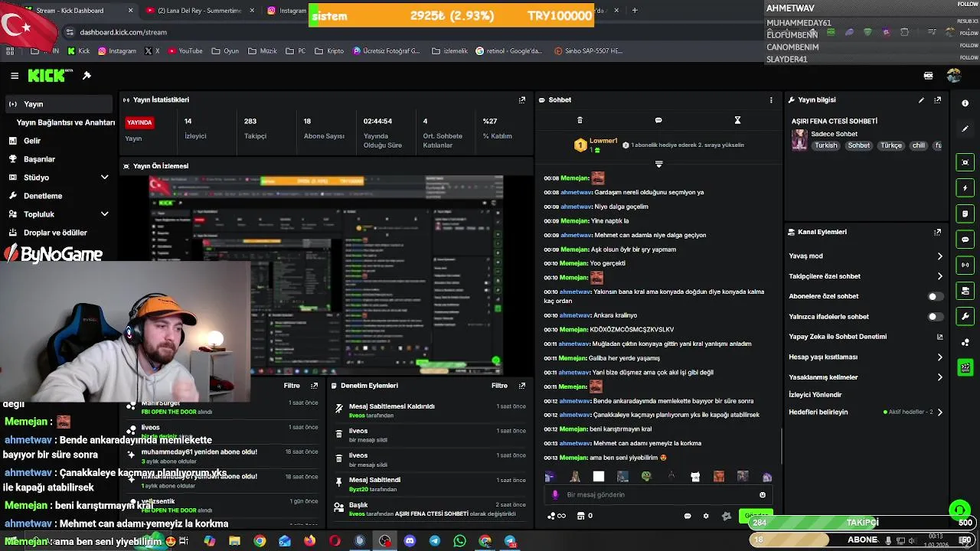Click the screen capture icon in the right sidebar

965,162
